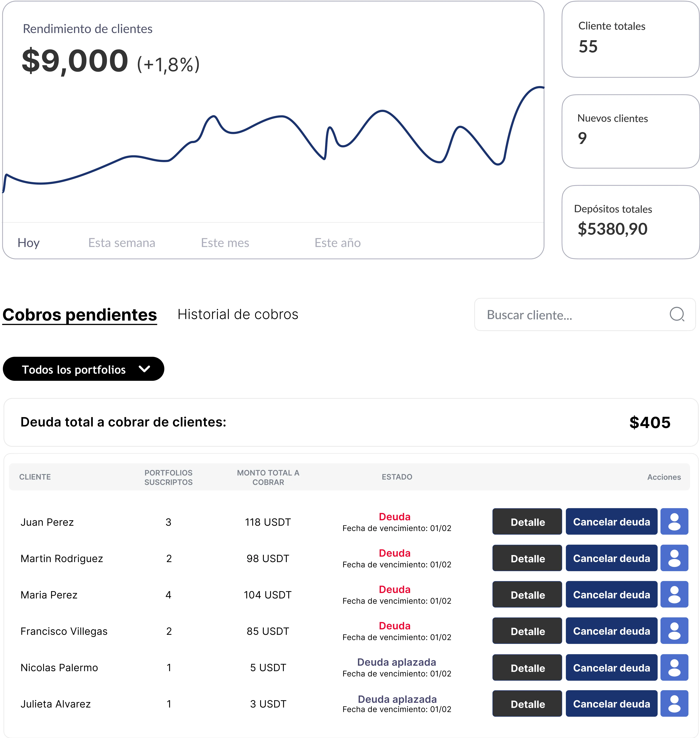Viewport: 700px width, 738px height.
Task: Open Juan Perez's user profile icon
Action: tap(674, 522)
